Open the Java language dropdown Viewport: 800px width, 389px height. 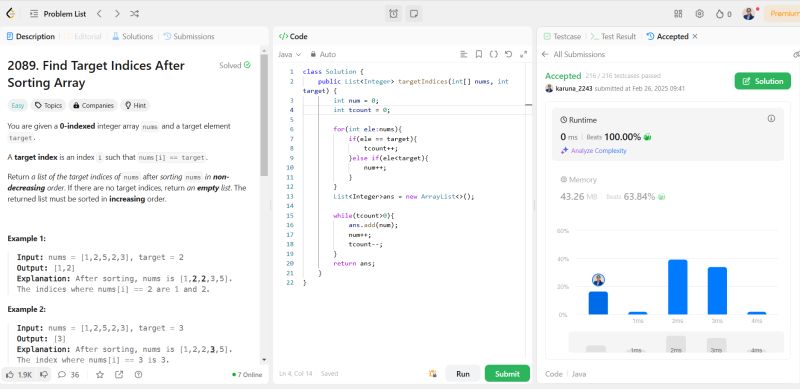click(290, 54)
